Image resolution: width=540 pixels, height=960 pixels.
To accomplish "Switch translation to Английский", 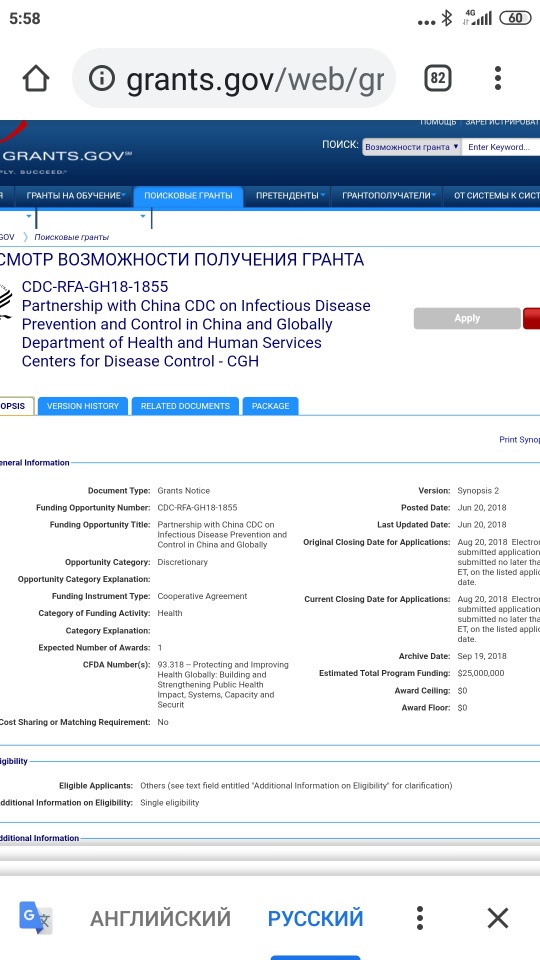I will tap(160, 918).
